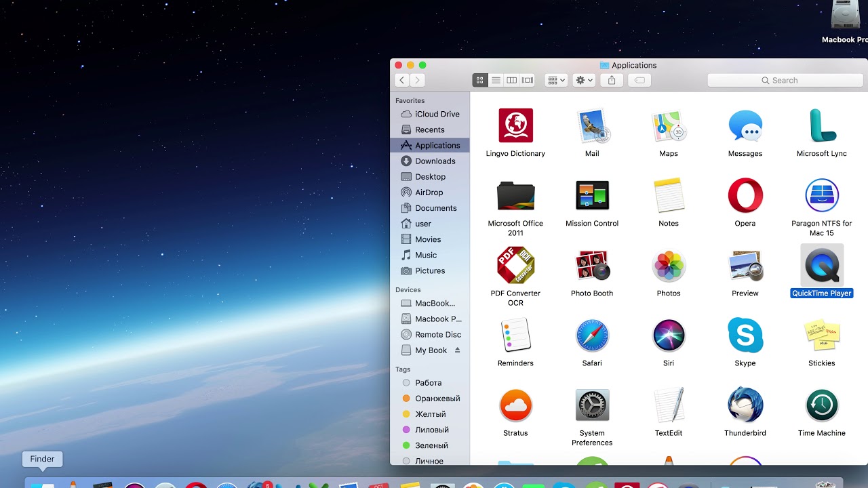868x488 pixels.
Task: Open System Preferences
Action: click(x=592, y=405)
